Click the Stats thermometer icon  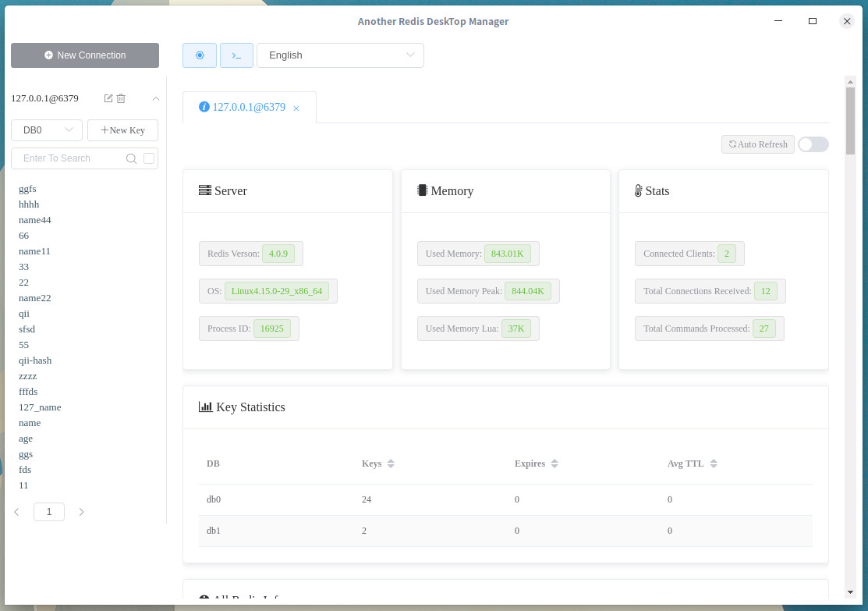(x=638, y=190)
